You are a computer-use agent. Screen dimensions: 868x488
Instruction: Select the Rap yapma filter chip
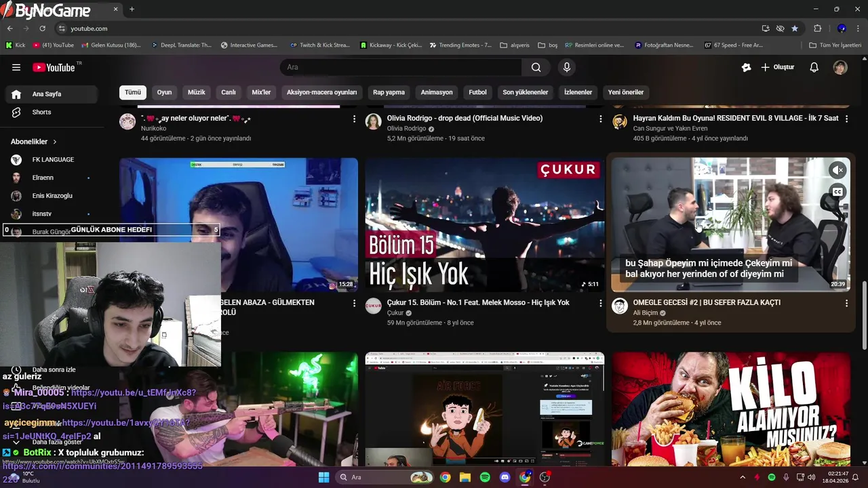[x=389, y=92]
